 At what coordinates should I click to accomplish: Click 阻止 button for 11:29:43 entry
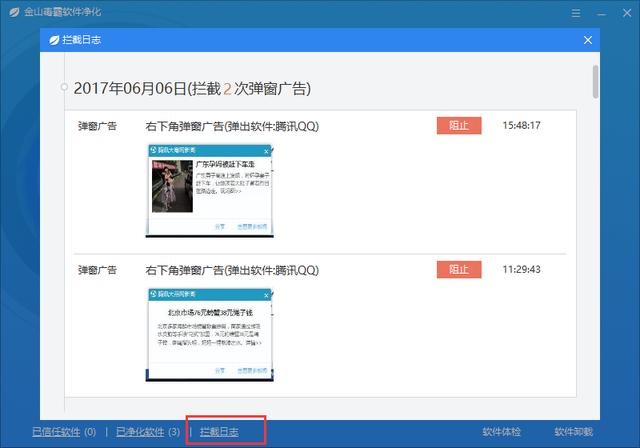459,269
